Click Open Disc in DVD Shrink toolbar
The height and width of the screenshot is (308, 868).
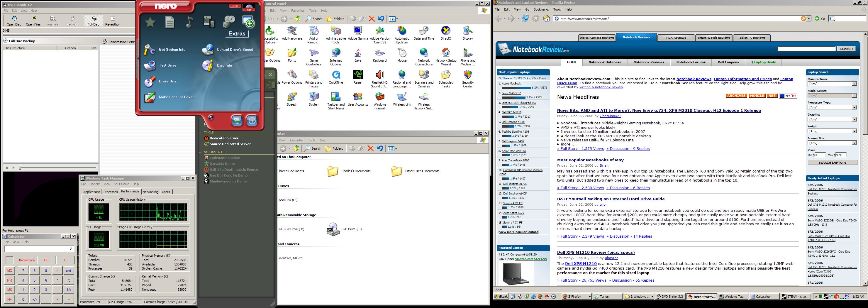pyautogui.click(x=14, y=21)
